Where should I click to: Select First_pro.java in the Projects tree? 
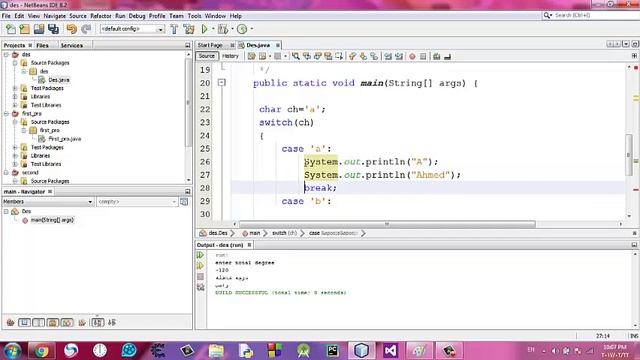point(64,139)
